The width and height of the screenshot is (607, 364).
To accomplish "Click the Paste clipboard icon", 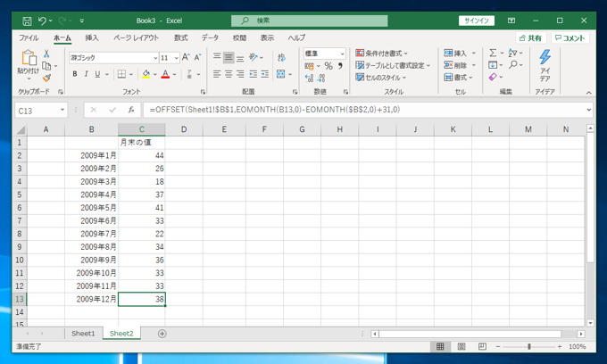I will coord(29,58).
